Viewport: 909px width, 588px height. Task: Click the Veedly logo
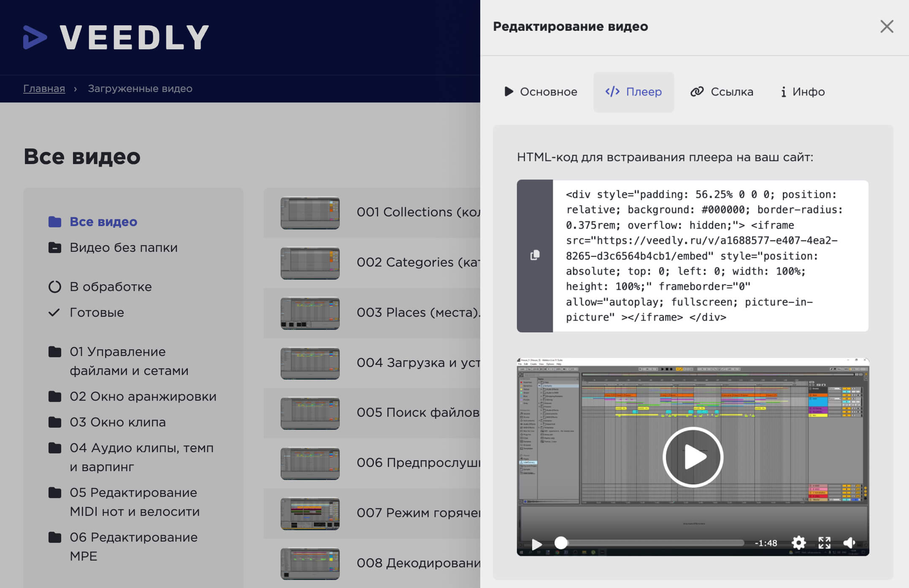[x=116, y=37]
